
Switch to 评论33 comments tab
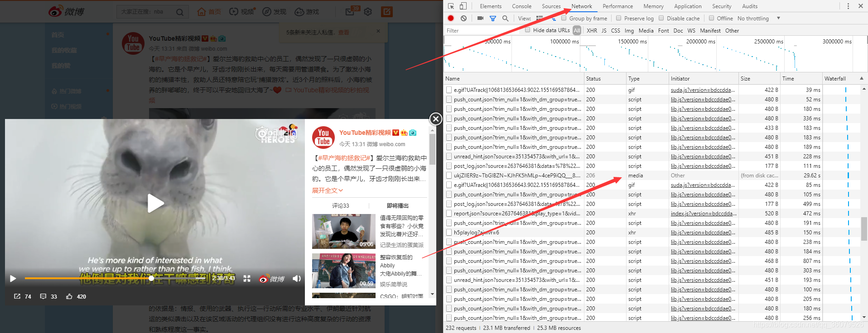(340, 205)
